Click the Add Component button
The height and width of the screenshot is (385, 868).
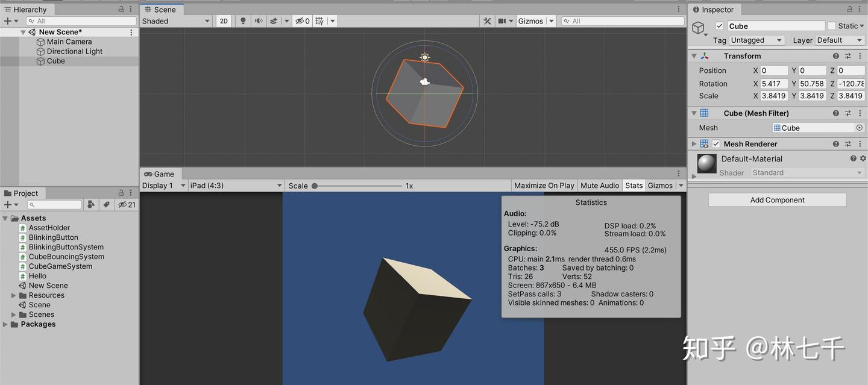tap(777, 199)
